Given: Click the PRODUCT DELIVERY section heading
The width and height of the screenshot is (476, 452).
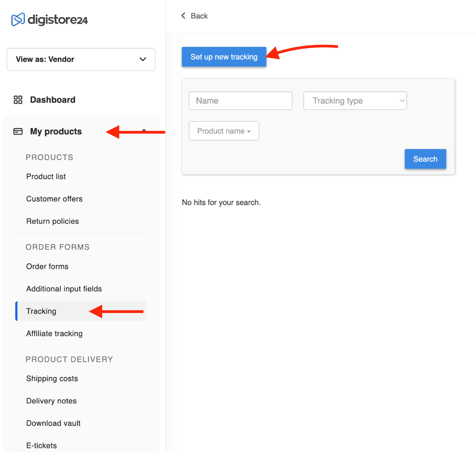Looking at the screenshot, I should 69,359.
